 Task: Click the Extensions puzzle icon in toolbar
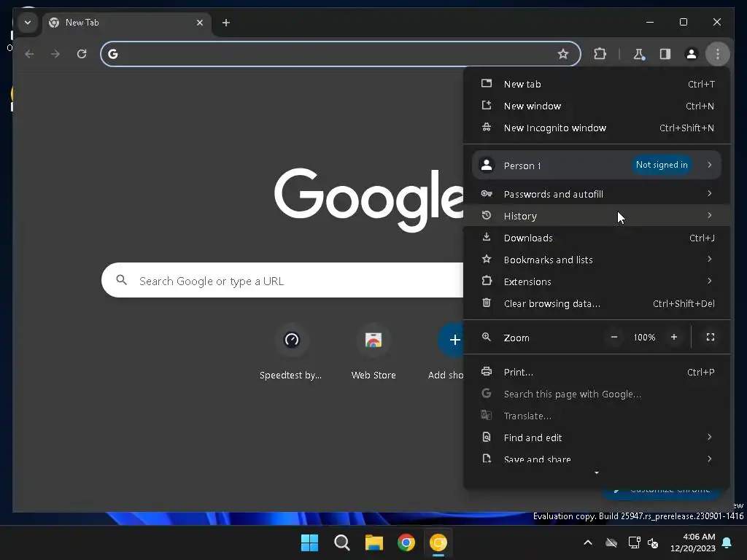point(600,54)
